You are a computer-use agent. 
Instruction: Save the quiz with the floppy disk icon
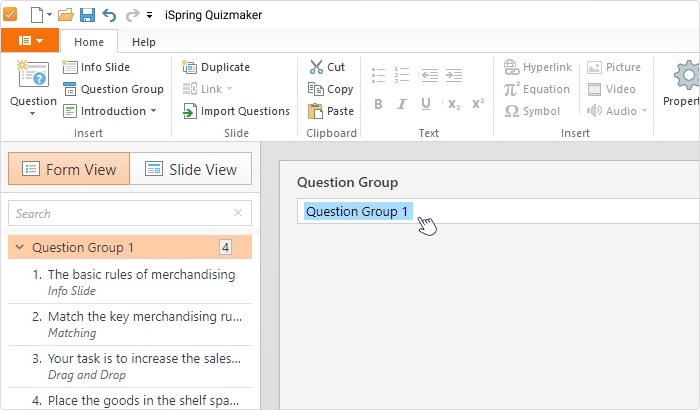click(x=87, y=15)
